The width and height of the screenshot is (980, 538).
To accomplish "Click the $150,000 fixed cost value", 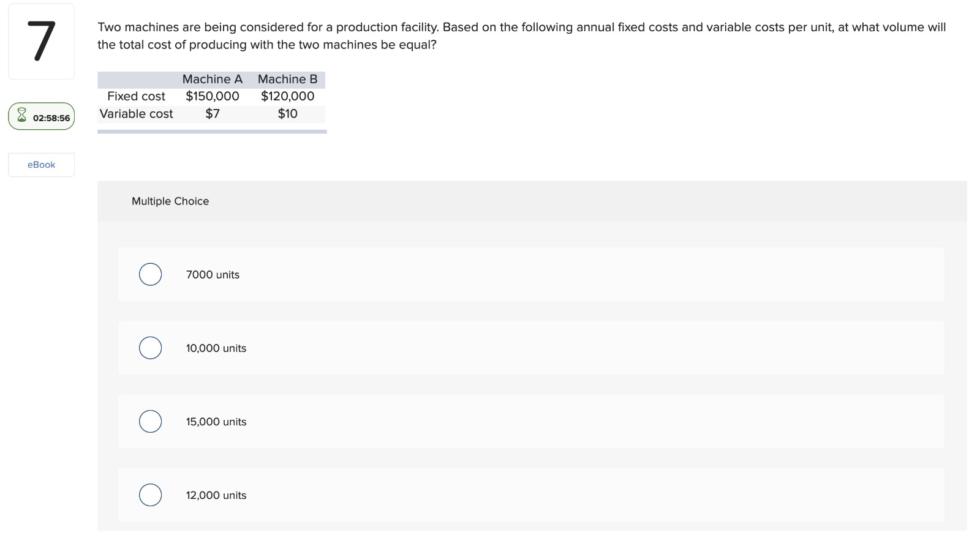I will tap(212, 96).
